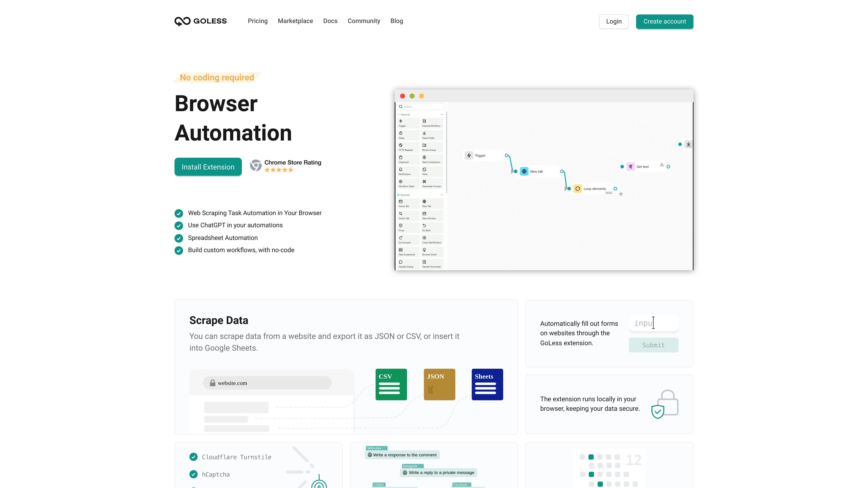Viewport: 868px width, 488px height.
Task: Select the Take Screenshot block
Action: click(408, 252)
